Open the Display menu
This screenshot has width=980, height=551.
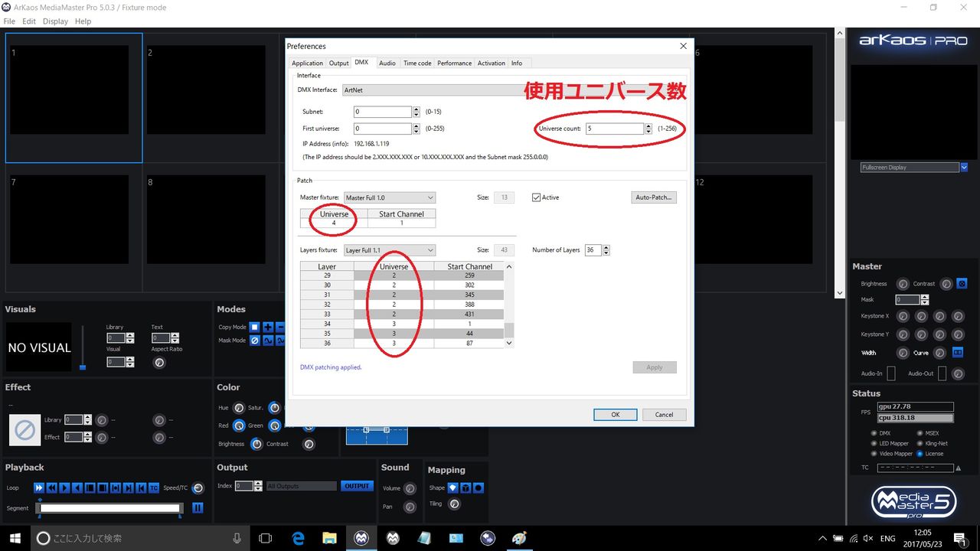[x=55, y=21]
